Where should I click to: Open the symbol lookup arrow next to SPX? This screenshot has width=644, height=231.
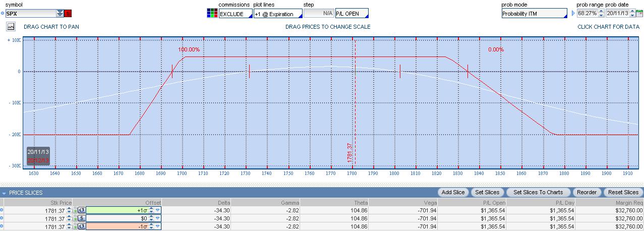(x=60, y=13)
